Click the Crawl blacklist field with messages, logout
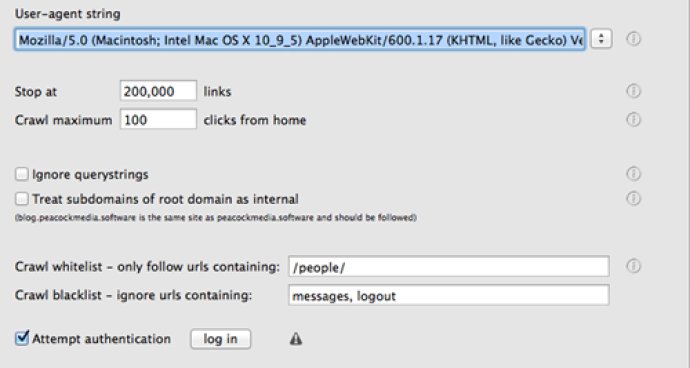This screenshot has height=368, width=690. click(449, 295)
